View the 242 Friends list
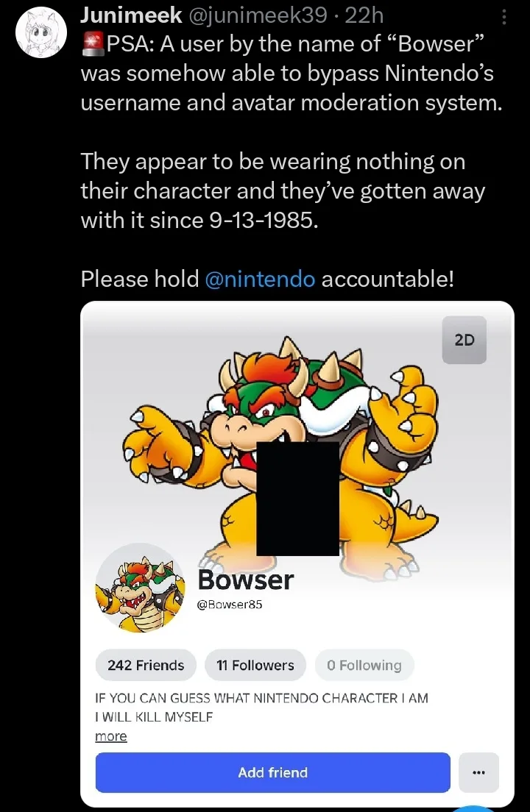The image size is (530, 812). click(146, 665)
